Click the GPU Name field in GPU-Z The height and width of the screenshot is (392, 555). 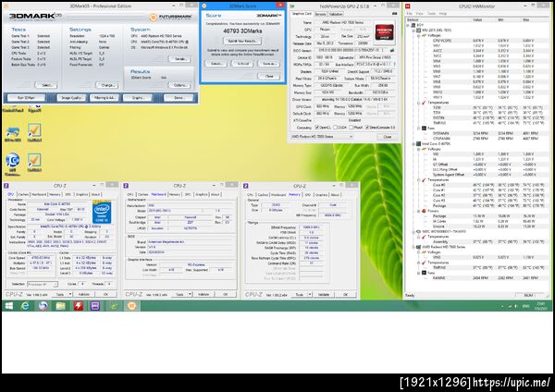pos(342,22)
